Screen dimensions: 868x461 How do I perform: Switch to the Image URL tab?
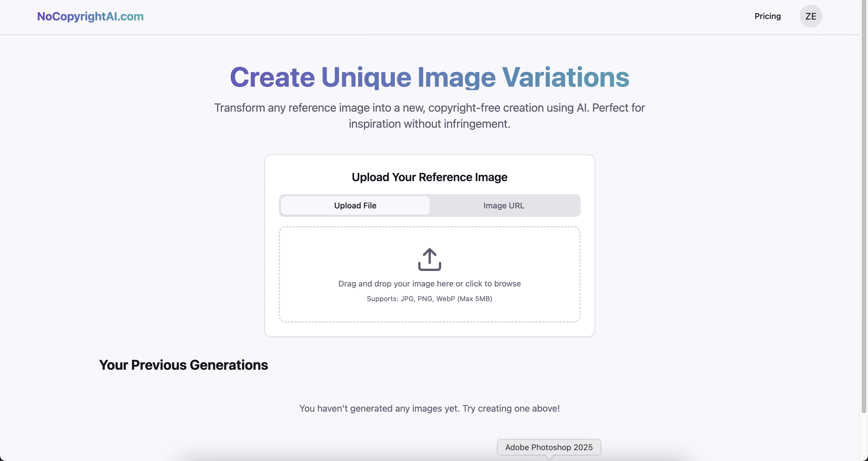(x=503, y=206)
